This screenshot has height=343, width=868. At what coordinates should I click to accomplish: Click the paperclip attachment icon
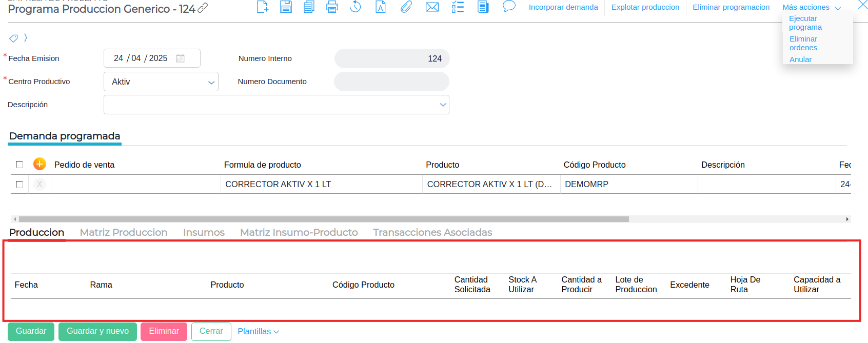tap(406, 7)
